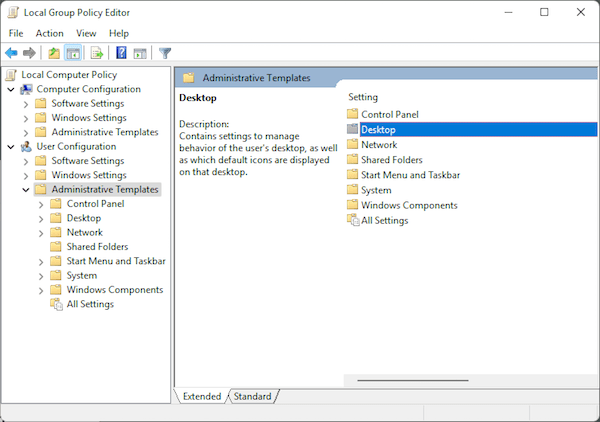Select Start Menu and Taskbar in list
This screenshot has height=422, width=600.
tap(410, 175)
